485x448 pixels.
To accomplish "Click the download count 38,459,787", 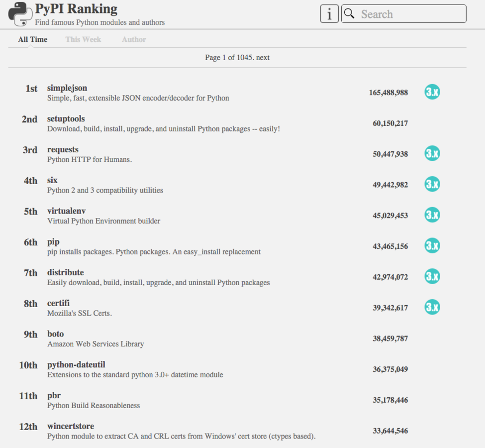I will 390,338.
